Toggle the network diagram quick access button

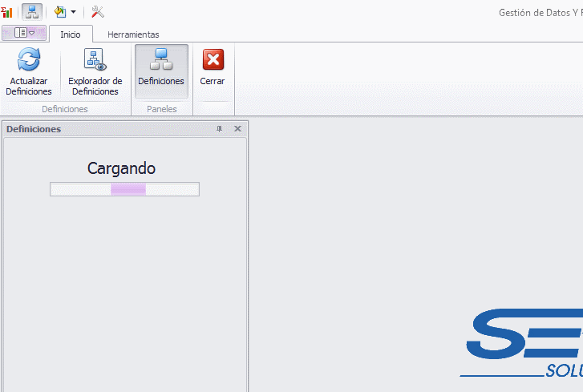tap(32, 12)
